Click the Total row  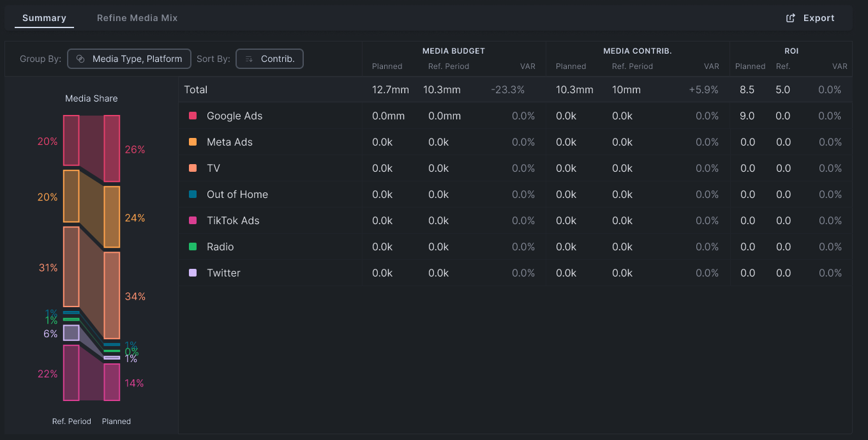pyautogui.click(x=515, y=90)
